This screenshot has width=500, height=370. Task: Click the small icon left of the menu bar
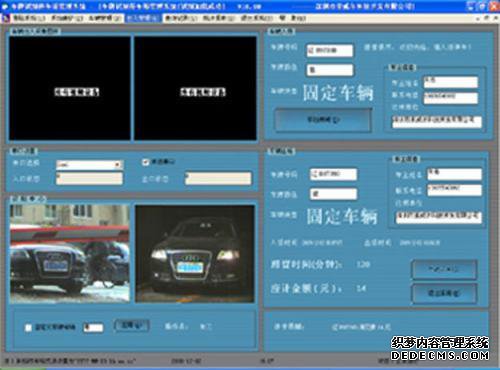pyautogui.click(x=5, y=18)
